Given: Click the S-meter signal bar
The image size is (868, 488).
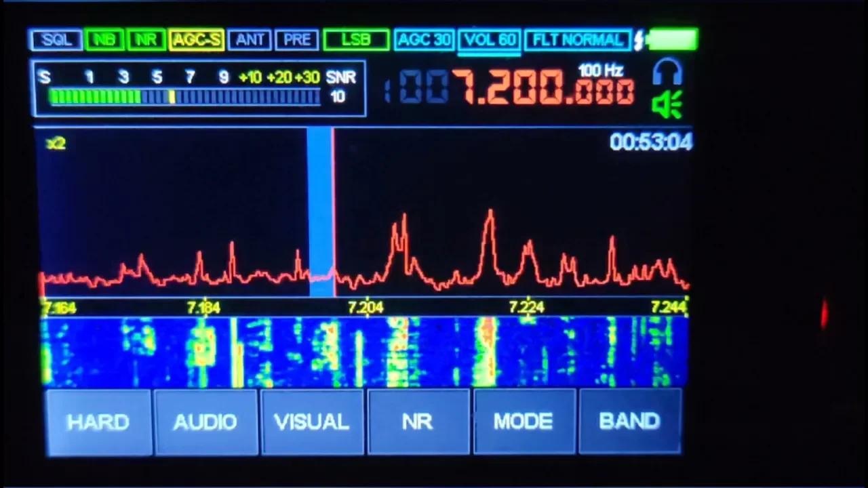Looking at the screenshot, I should [x=184, y=98].
